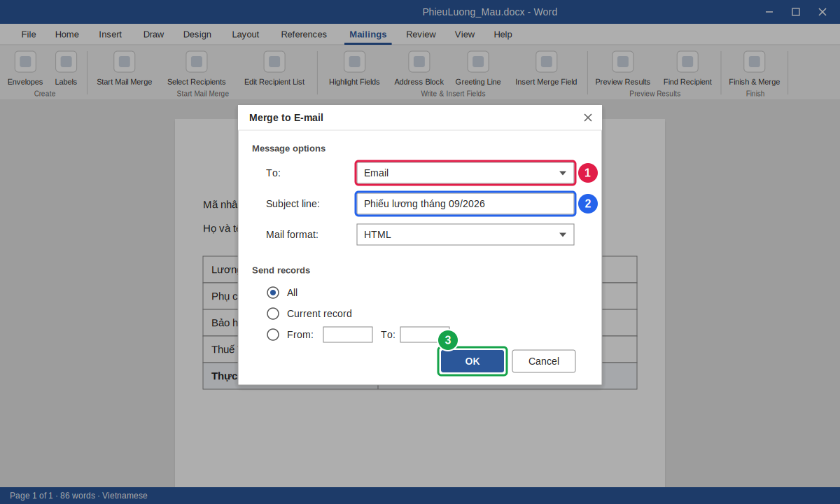Click into the Subject line field

(x=465, y=204)
